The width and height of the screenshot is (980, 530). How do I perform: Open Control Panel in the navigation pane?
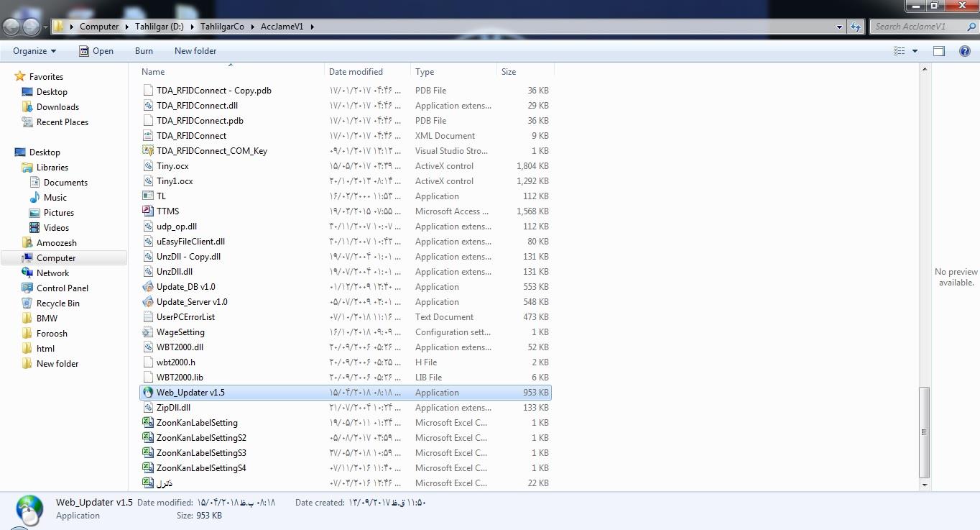(x=63, y=288)
